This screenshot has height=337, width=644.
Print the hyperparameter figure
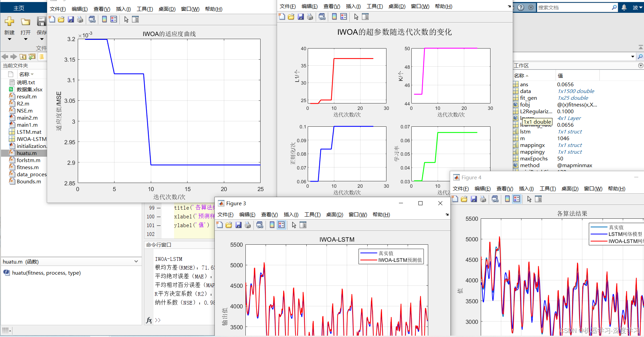click(310, 17)
